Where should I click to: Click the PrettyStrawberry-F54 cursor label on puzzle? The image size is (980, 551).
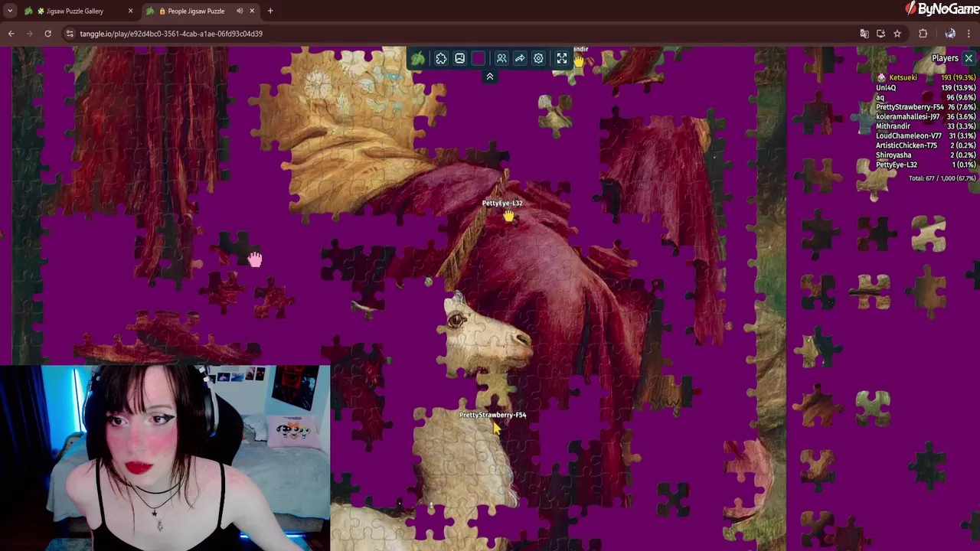click(x=492, y=415)
